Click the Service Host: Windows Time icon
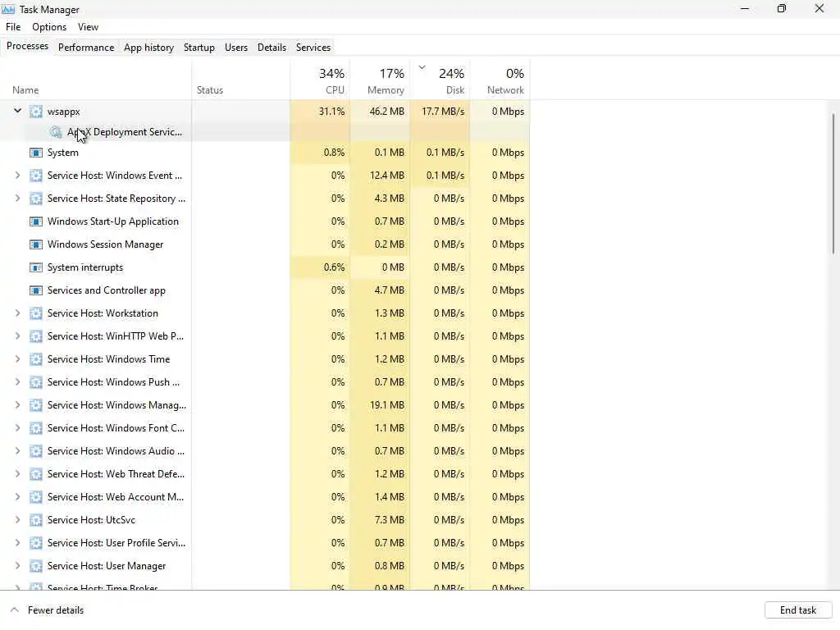Screen dimensions: 840x630 (x=36, y=359)
